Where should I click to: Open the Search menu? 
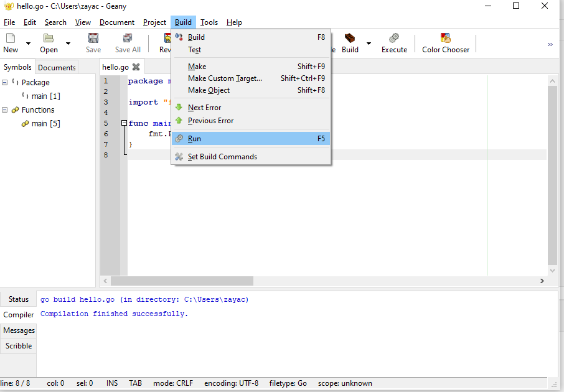coord(55,22)
